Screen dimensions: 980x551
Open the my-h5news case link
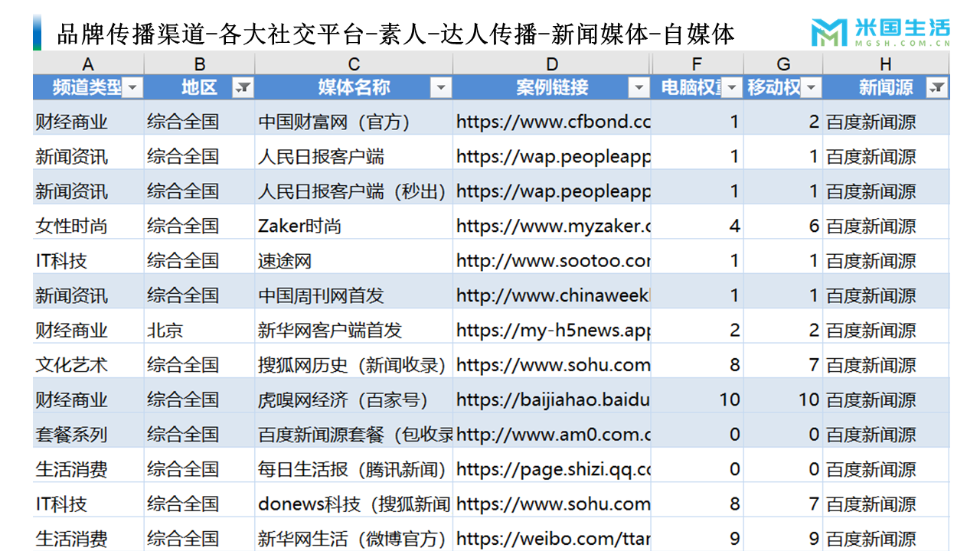553,331
